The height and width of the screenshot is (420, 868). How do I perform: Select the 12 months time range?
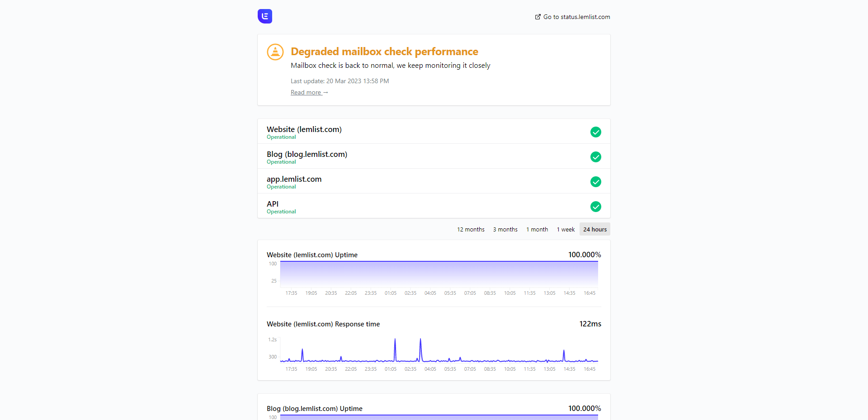[471, 229]
